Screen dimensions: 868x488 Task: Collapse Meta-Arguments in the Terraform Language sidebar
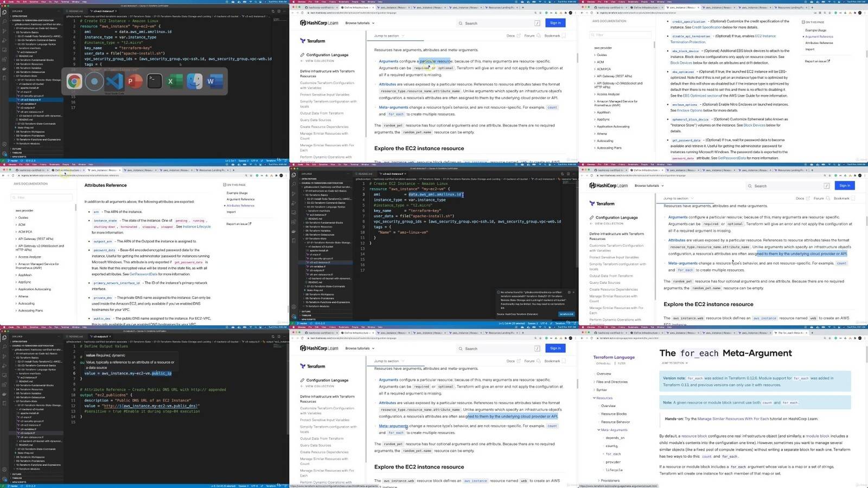pos(614,430)
